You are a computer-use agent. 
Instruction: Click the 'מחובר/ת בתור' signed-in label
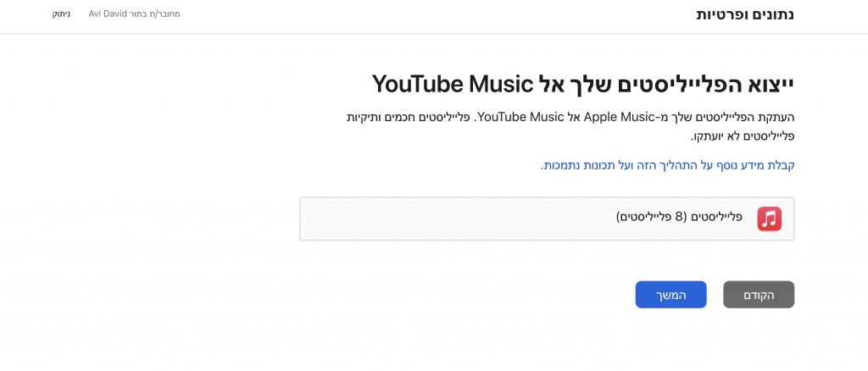153,14
